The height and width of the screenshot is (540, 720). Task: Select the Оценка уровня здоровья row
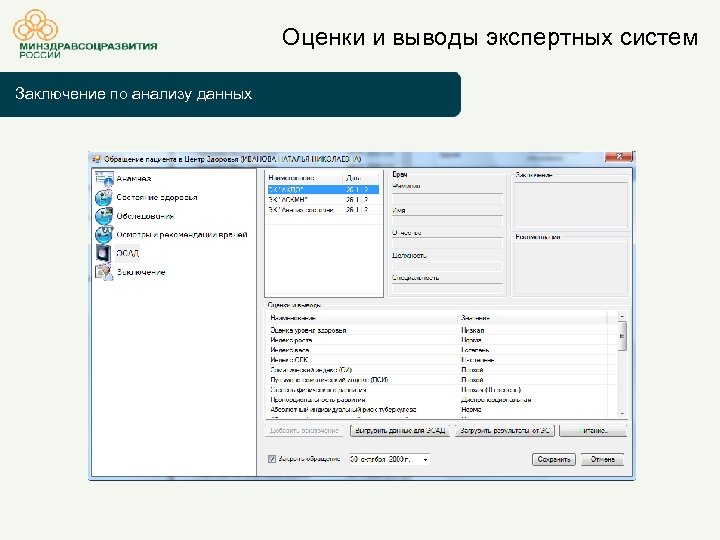tap(442, 330)
